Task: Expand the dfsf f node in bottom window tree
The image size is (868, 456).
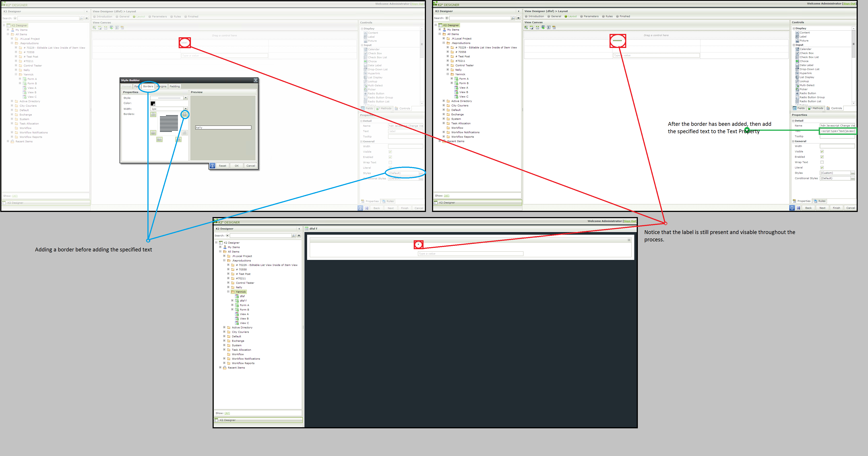Action: [x=232, y=300]
